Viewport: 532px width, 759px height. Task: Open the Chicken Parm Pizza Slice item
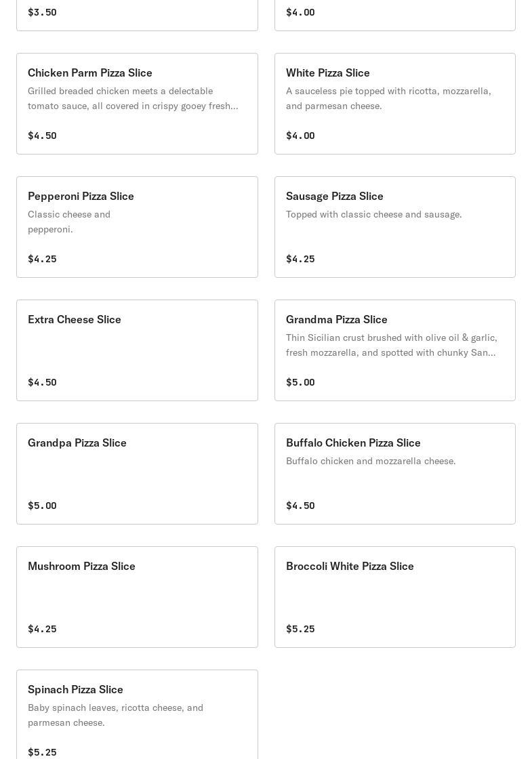click(137, 104)
